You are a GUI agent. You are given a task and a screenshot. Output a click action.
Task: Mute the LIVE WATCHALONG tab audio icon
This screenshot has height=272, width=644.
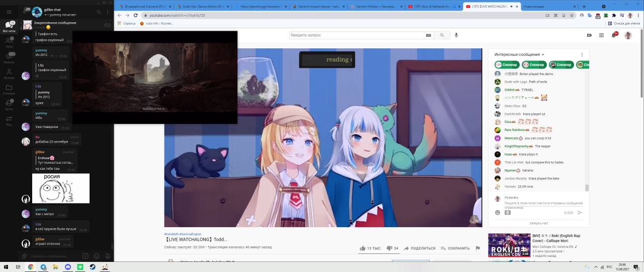tap(512, 7)
